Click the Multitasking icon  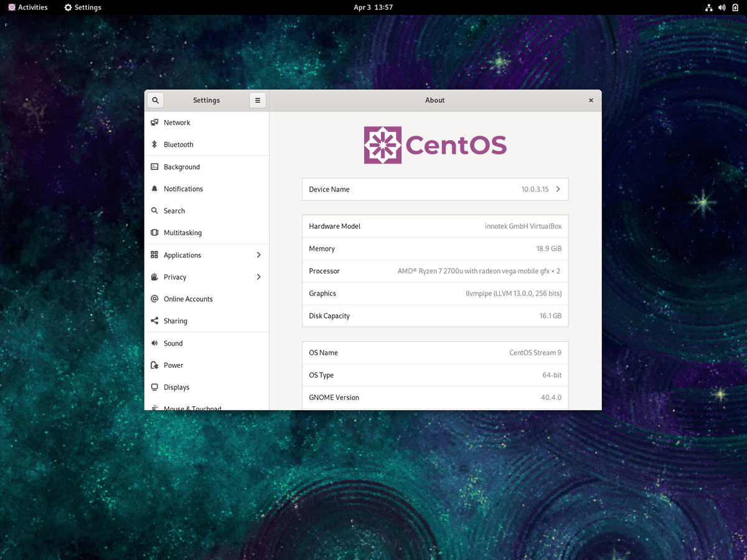154,233
